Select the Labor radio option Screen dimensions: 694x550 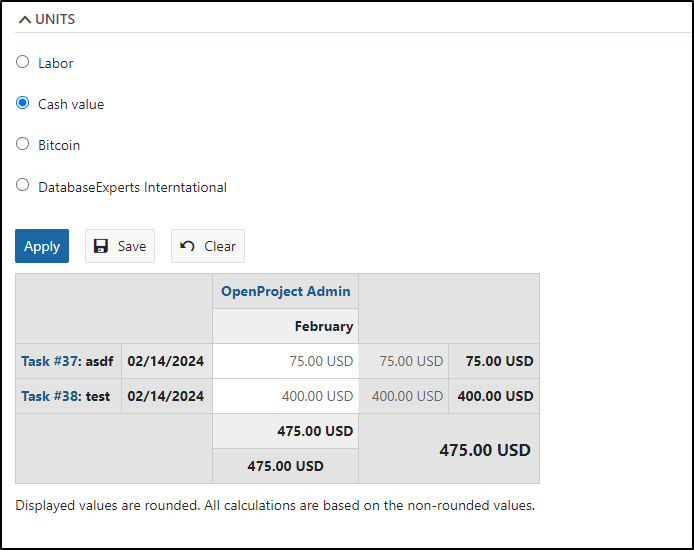point(23,62)
